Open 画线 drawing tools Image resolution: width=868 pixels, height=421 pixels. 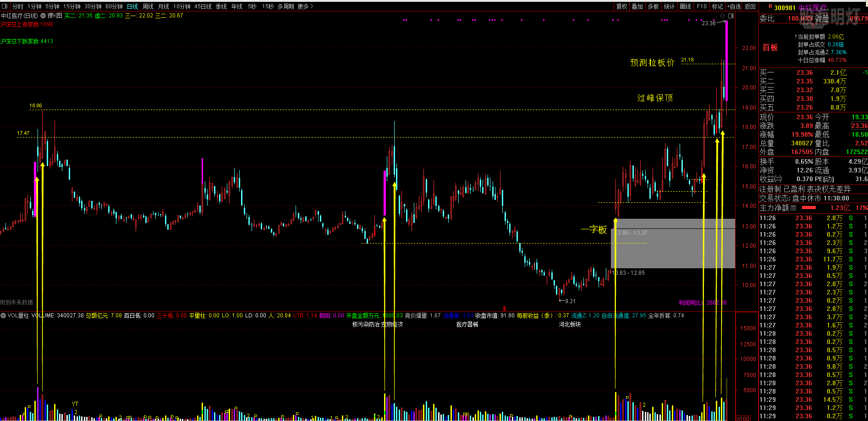686,6
